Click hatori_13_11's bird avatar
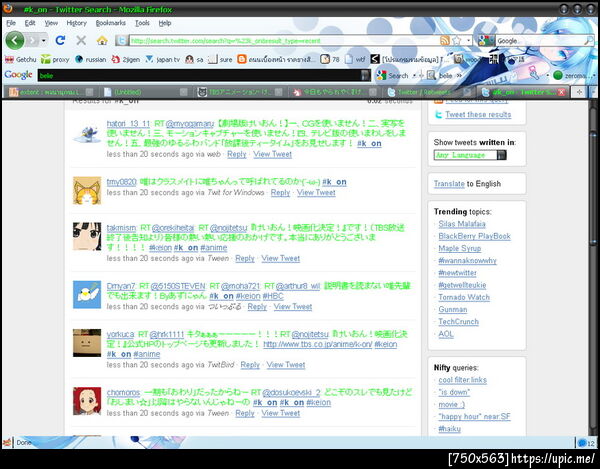600x469 pixels. click(87, 132)
